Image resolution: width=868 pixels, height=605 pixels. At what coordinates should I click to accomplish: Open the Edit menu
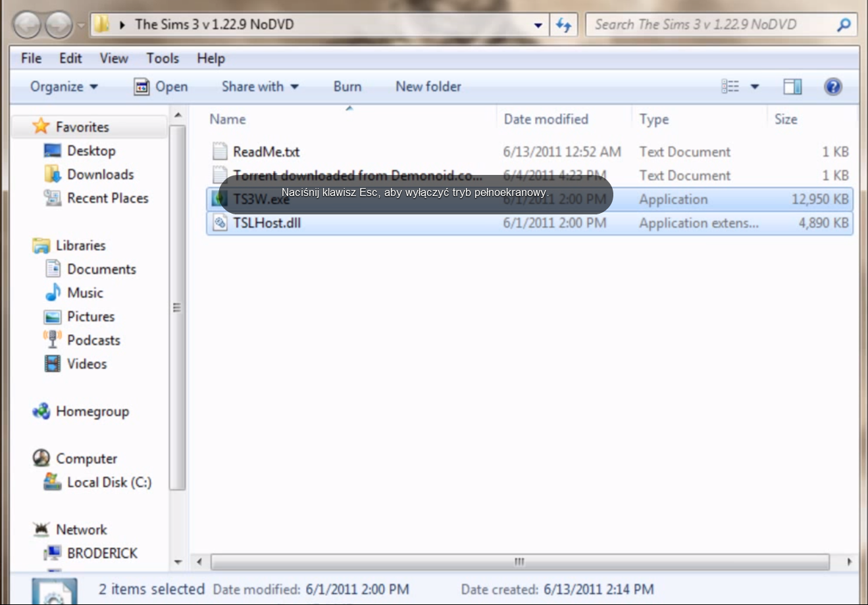pyautogui.click(x=70, y=59)
